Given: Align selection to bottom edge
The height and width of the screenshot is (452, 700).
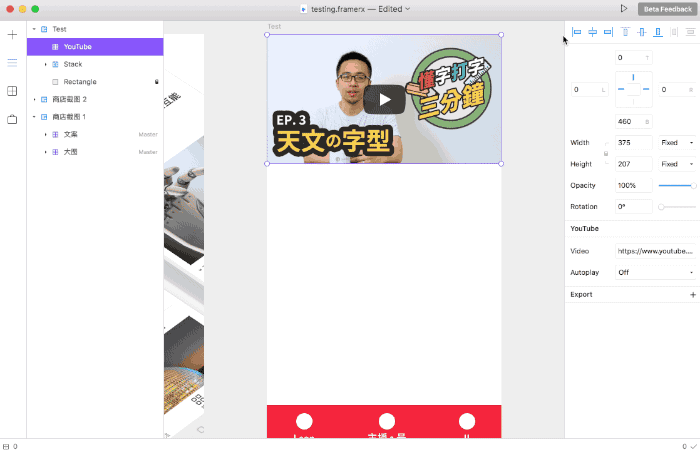Looking at the screenshot, I should 657,32.
